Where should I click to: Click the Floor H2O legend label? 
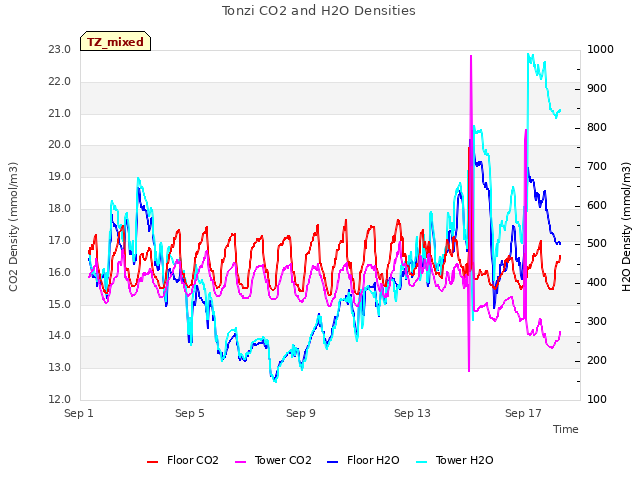[373, 460]
